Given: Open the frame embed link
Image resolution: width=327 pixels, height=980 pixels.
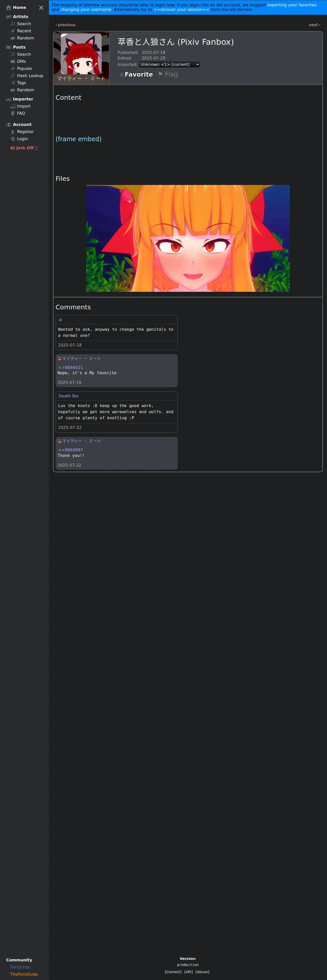Looking at the screenshot, I should 78,139.
